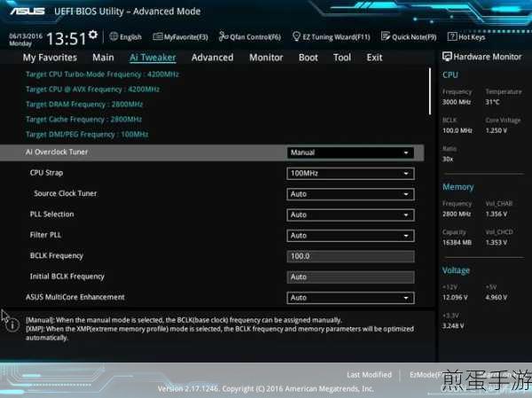Go to the Monitor tab
The image size is (532, 398).
coord(266,58)
